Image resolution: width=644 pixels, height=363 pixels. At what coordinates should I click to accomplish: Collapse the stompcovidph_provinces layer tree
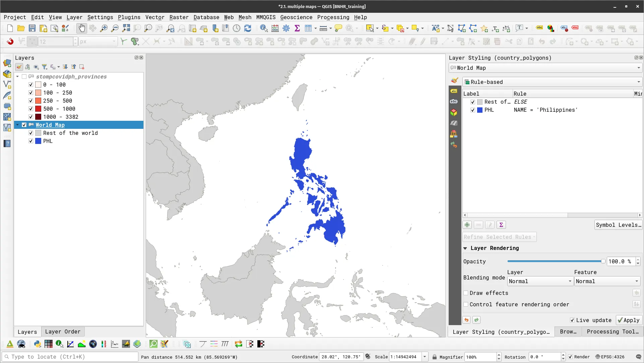point(17,76)
